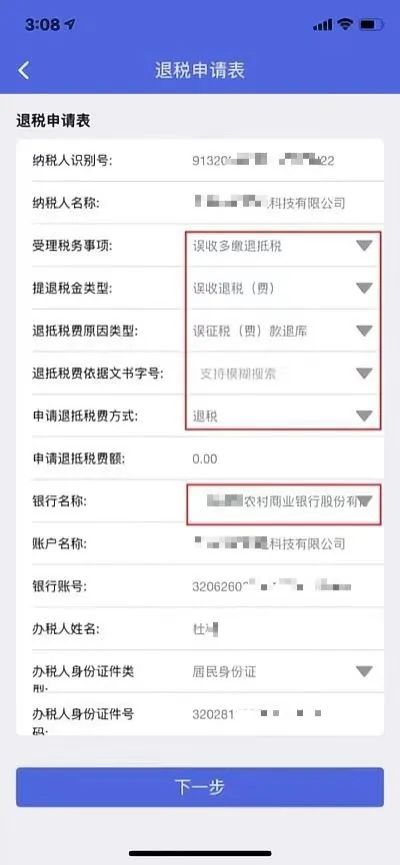
Task: Open the 居民身份证 ID type dropdown arrow
Action: click(364, 671)
